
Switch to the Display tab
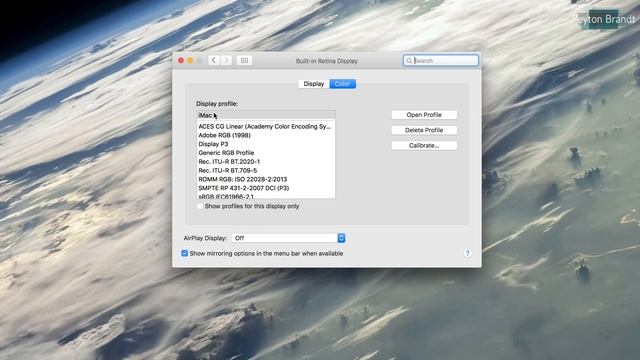tap(313, 84)
